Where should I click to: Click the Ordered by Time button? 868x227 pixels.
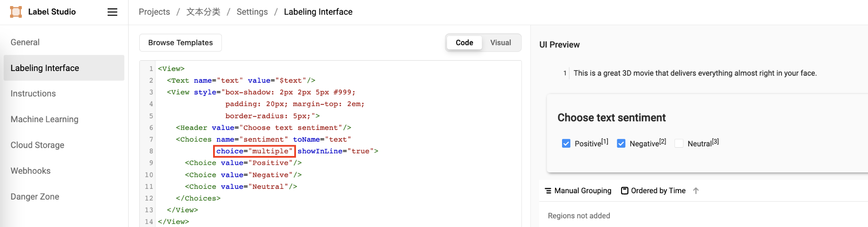[654, 191]
